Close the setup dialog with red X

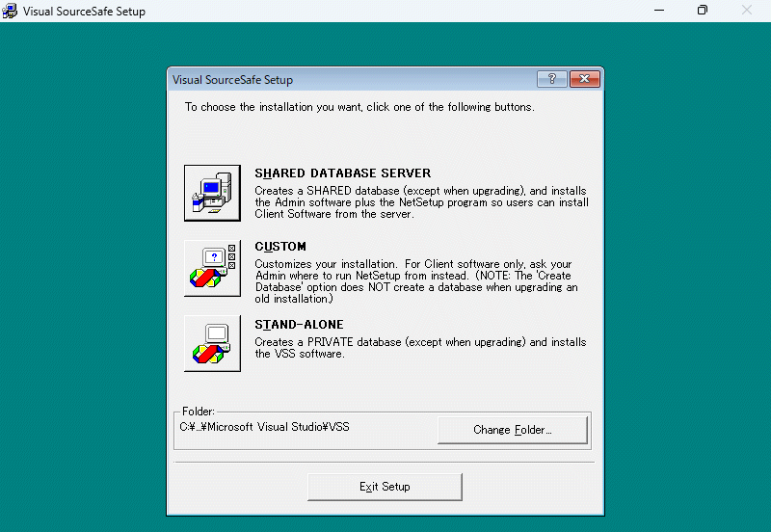(585, 79)
